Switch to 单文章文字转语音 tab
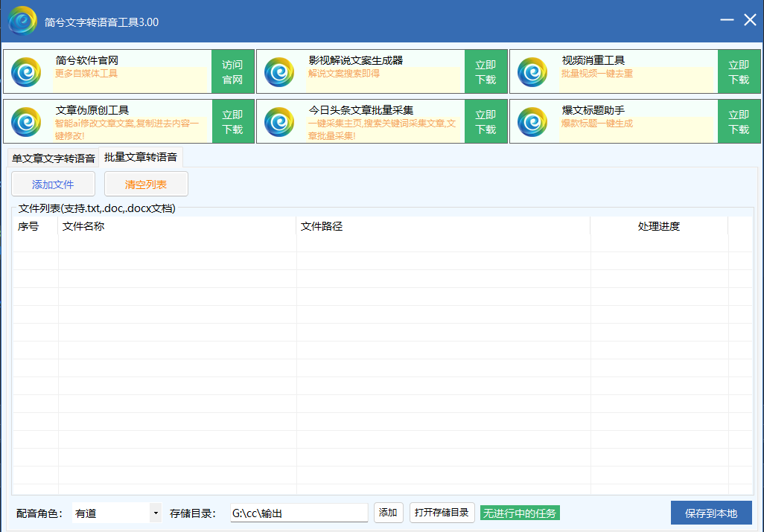Viewport: 764px width, 532px height. pos(54,158)
